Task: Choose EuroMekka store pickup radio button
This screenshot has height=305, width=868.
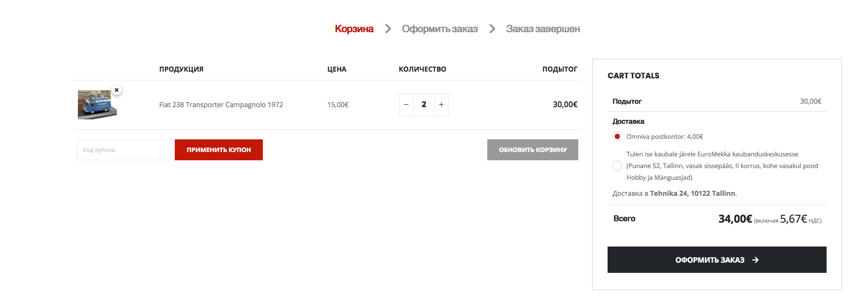Action: [617, 166]
